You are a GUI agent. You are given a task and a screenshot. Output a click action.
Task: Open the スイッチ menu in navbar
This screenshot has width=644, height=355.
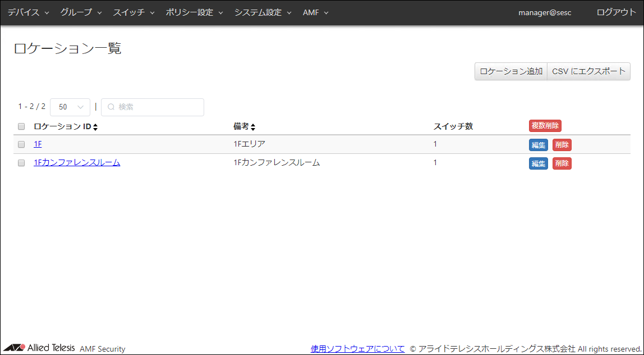[x=134, y=12]
